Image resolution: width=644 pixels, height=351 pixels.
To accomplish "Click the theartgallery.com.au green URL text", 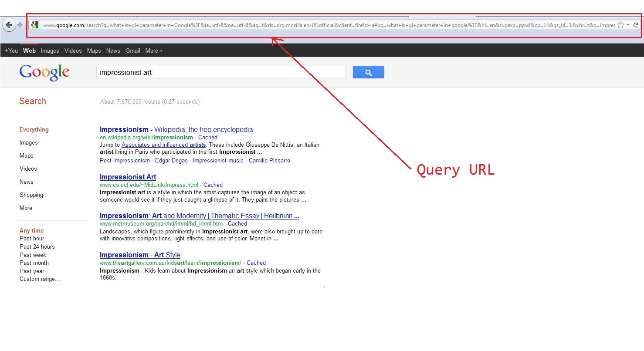I will [170, 263].
